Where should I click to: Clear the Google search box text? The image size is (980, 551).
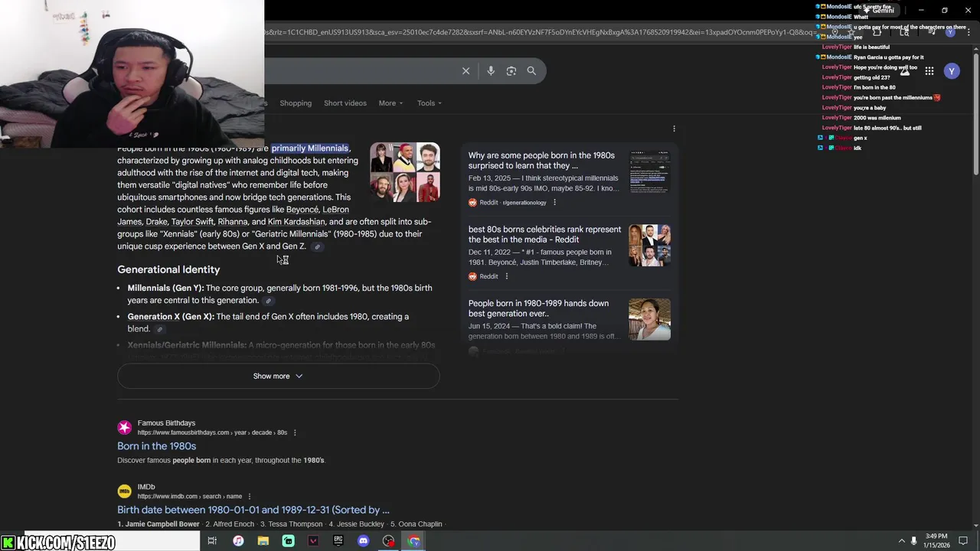tap(465, 71)
